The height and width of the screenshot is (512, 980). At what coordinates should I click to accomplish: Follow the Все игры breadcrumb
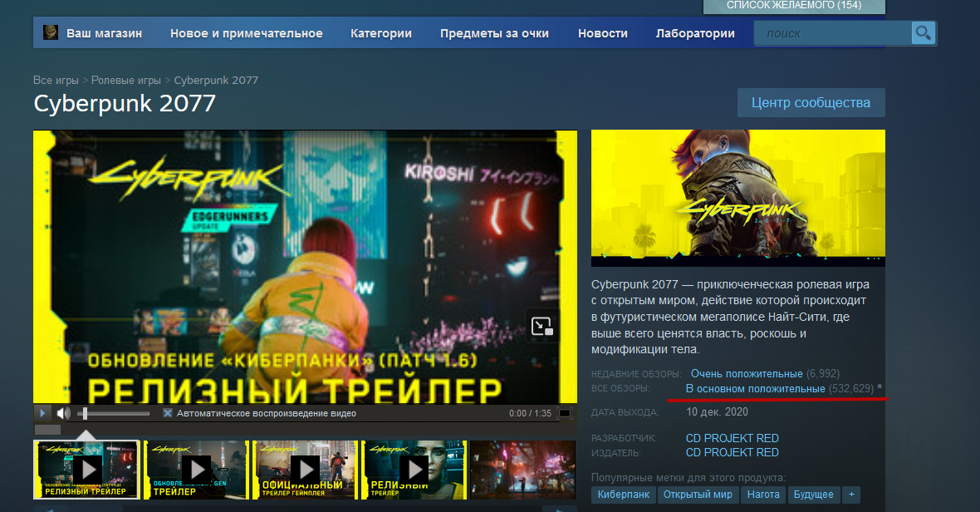[56, 80]
